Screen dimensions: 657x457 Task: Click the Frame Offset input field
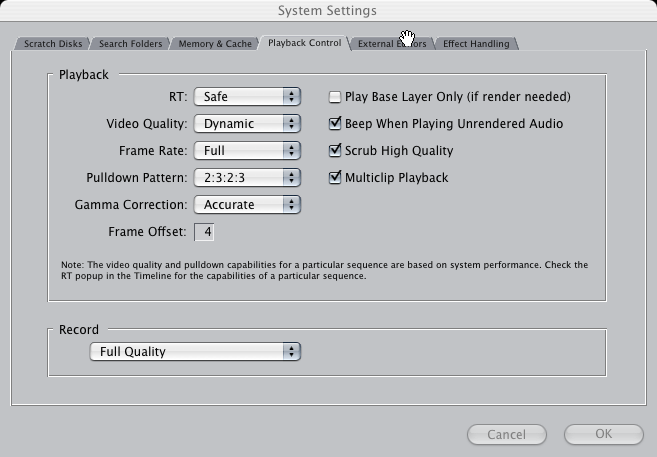[204, 232]
